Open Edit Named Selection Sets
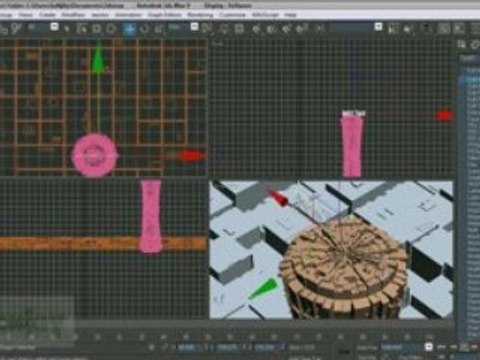Viewport: 480px width, 360px height. pos(319,29)
